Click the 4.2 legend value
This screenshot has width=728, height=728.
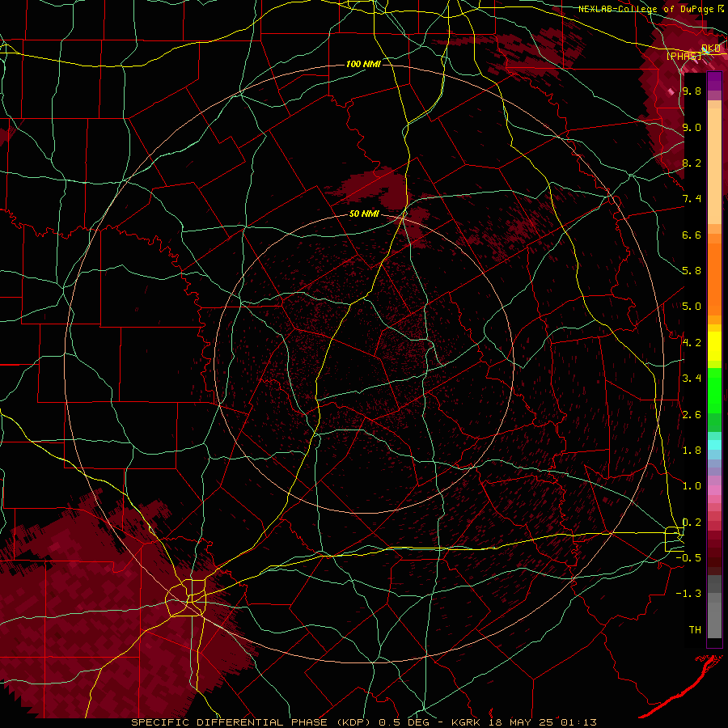pos(692,343)
